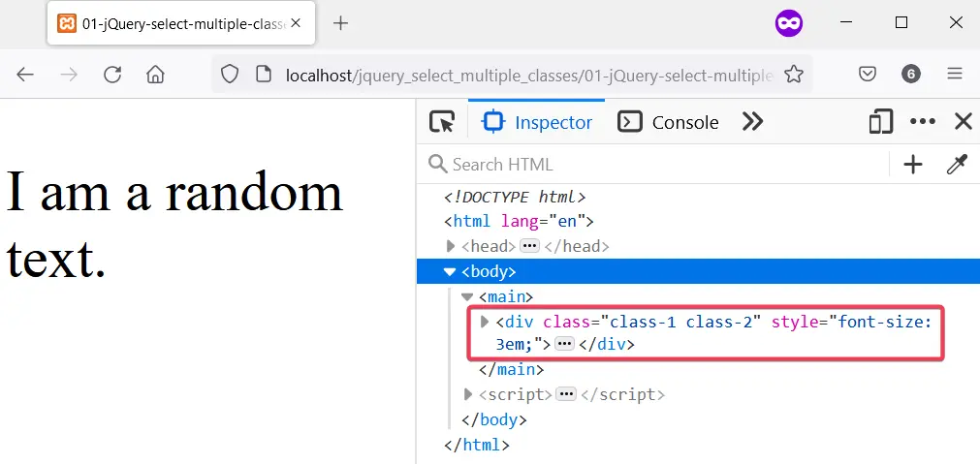View site information page icon

[x=264, y=75]
